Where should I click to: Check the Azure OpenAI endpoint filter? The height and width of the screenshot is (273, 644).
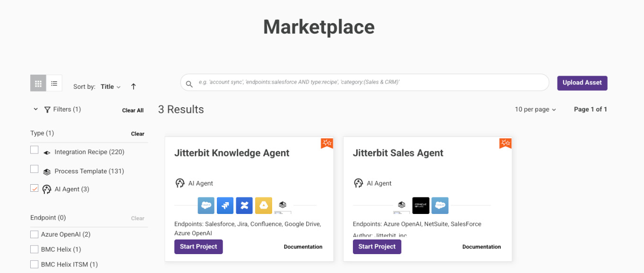click(34, 234)
